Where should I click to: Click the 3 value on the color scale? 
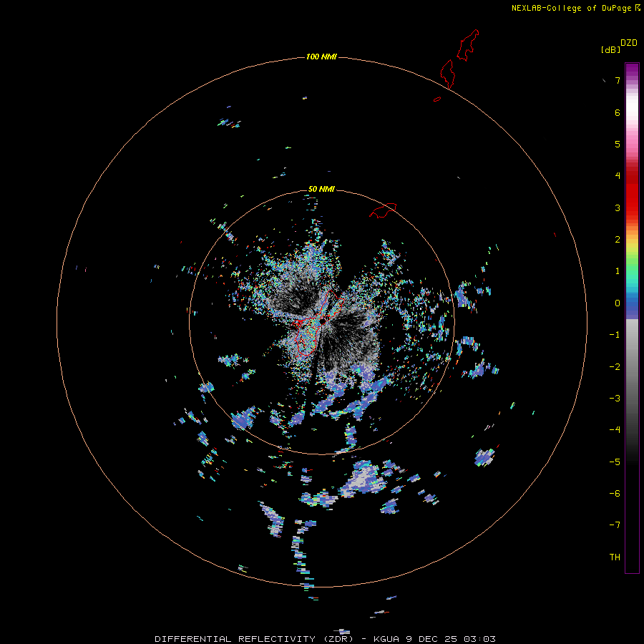(618, 208)
